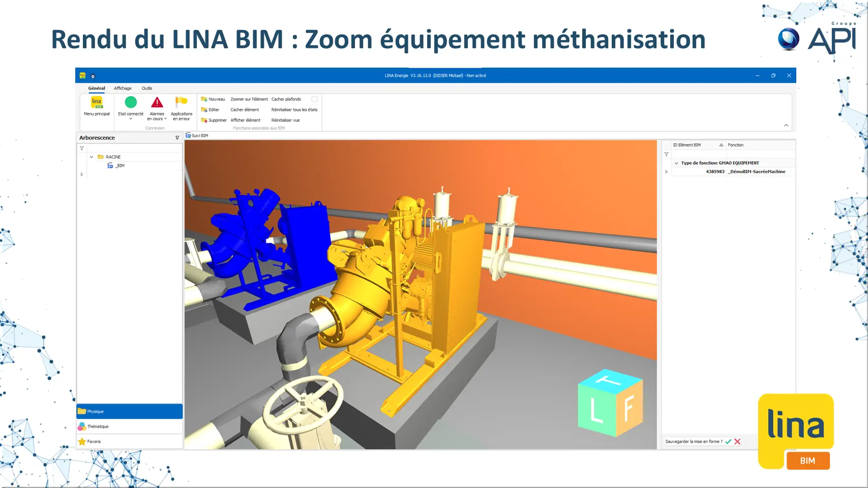Viewport: 868px width, 488px height.
Task: Select the Suivi BIM tab
Action: click(x=197, y=136)
